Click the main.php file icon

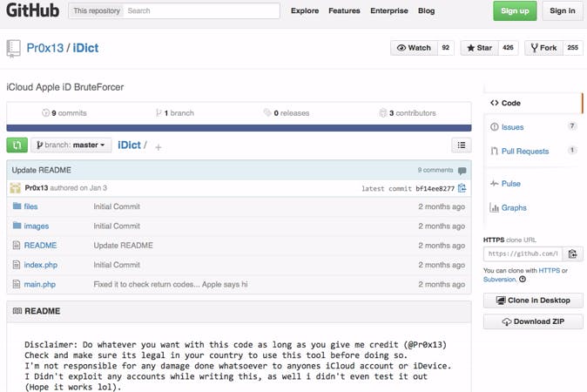point(17,284)
